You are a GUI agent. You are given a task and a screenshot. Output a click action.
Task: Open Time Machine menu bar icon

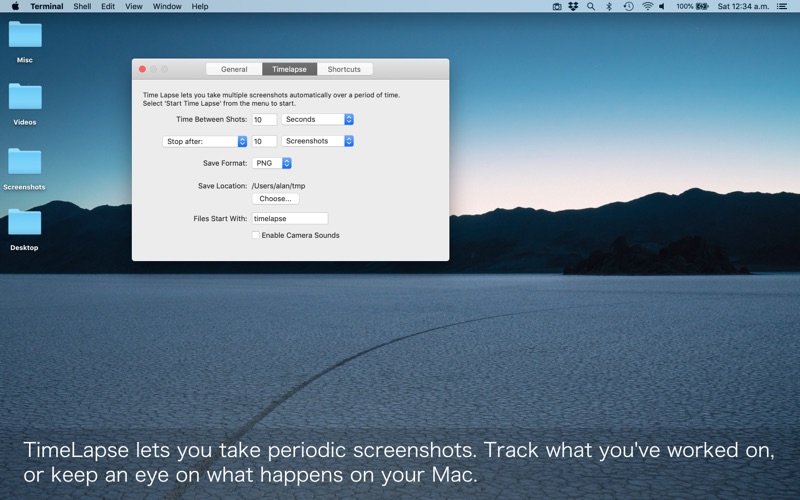click(x=629, y=7)
